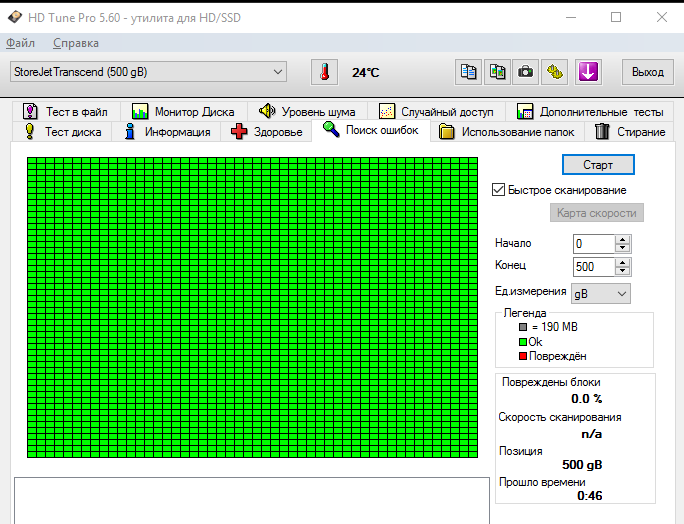Viewport: 684px width, 524px height.
Task: Decrease the Конец value with down arrow
Action: pos(623,271)
